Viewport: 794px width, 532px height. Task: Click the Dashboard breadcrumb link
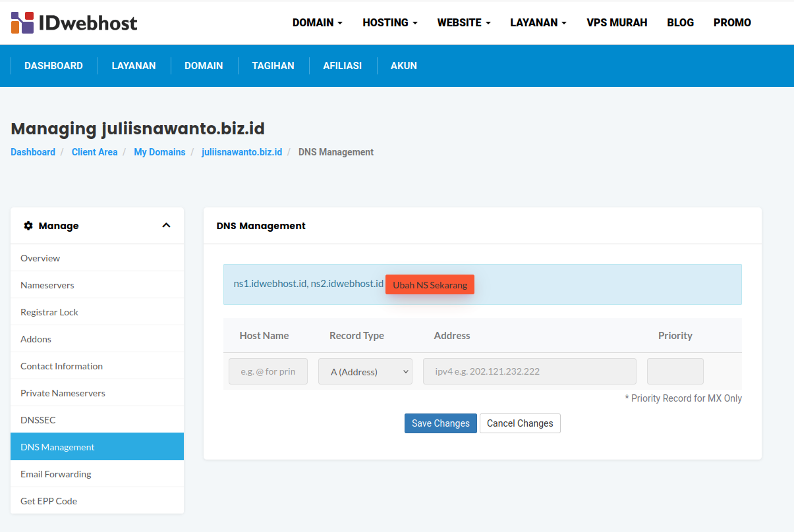pos(33,152)
